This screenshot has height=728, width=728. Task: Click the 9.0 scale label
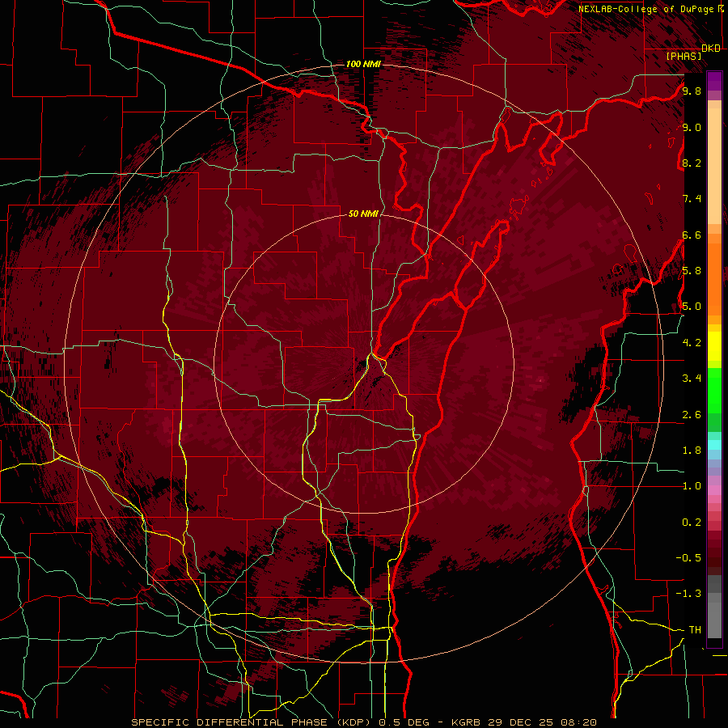click(x=692, y=127)
